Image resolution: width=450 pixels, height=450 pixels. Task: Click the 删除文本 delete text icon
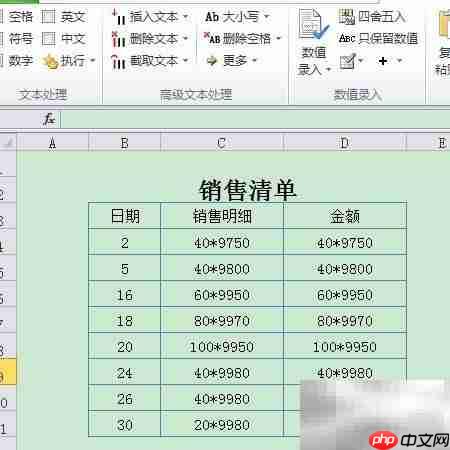tap(118, 39)
